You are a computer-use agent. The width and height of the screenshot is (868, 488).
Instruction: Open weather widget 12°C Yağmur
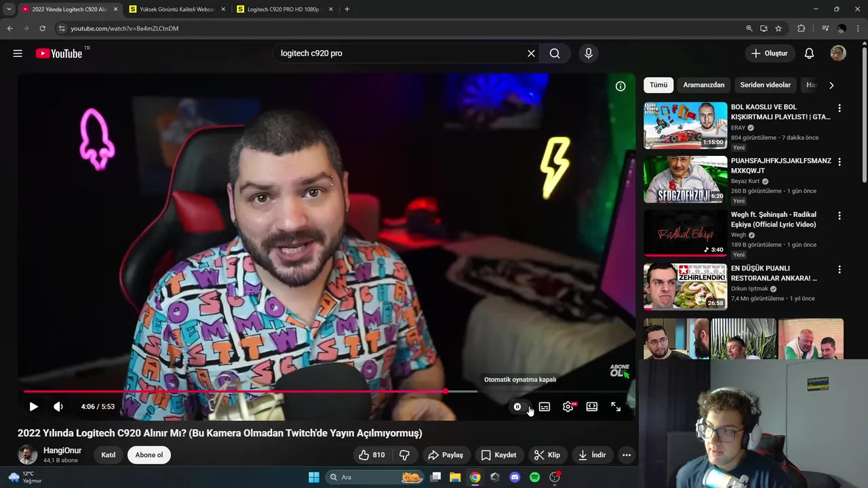pos(26,477)
